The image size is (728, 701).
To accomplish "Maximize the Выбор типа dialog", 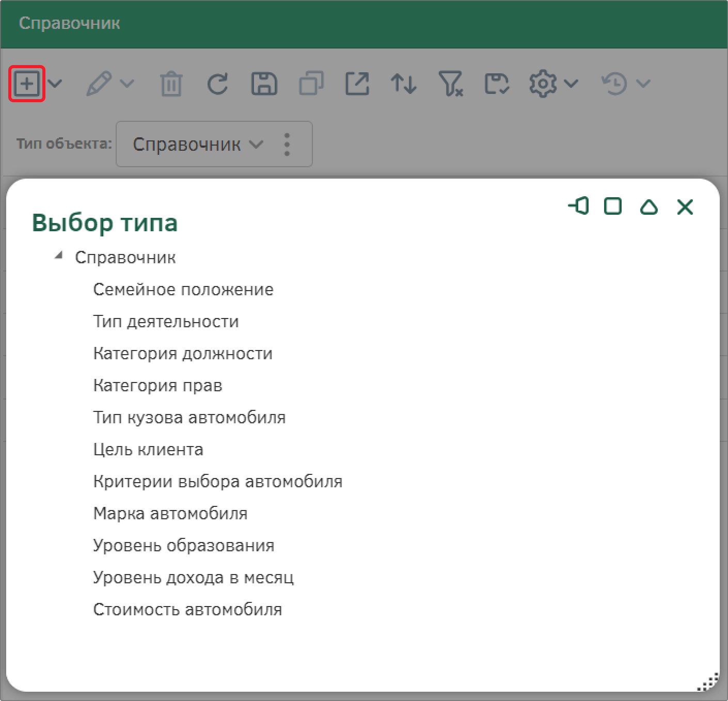I will pyautogui.click(x=613, y=206).
